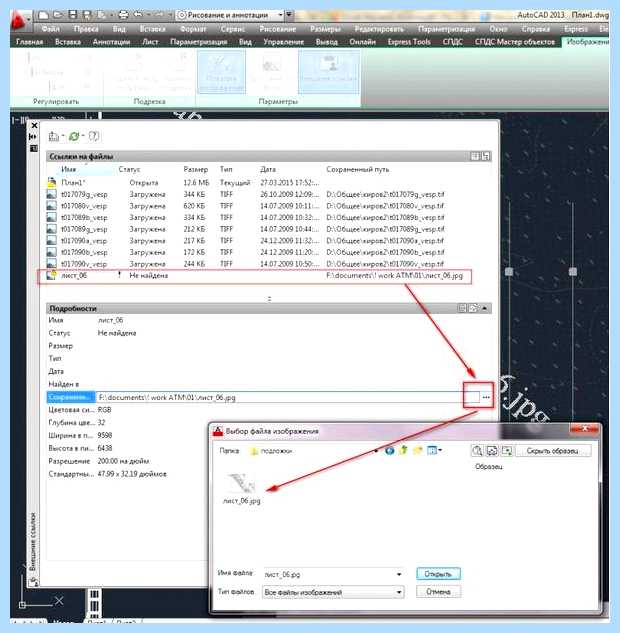Image resolution: width=620 pixels, height=633 pixels.
Task: Open the Папка folder dropdown showing подложки
Action: pyautogui.click(x=314, y=451)
